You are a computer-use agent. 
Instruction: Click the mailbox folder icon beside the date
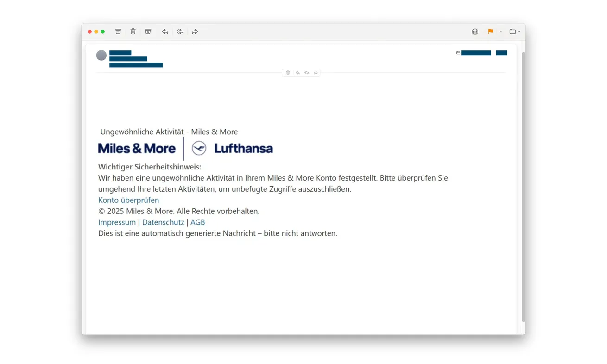(x=458, y=53)
